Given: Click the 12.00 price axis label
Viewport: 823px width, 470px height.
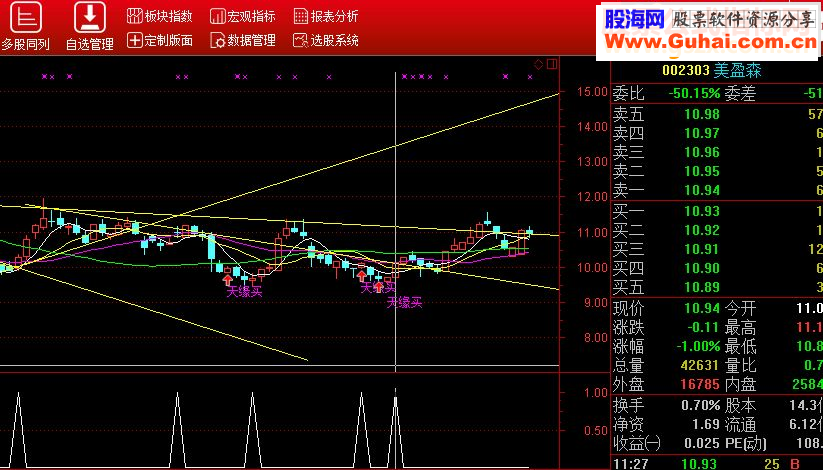Looking at the screenshot, I should [592, 197].
